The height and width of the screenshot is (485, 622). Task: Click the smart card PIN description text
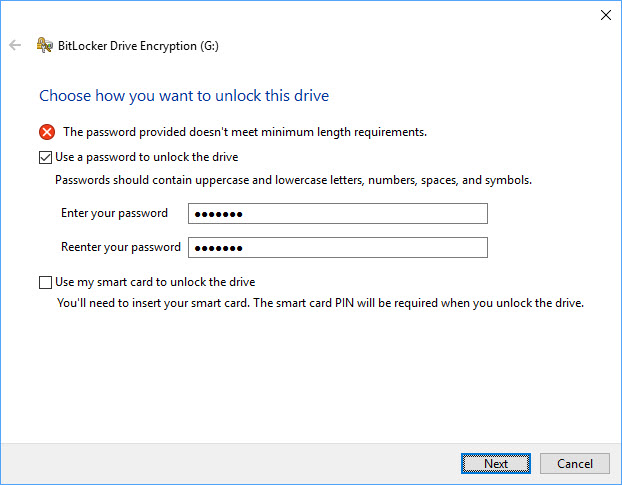tap(320, 303)
